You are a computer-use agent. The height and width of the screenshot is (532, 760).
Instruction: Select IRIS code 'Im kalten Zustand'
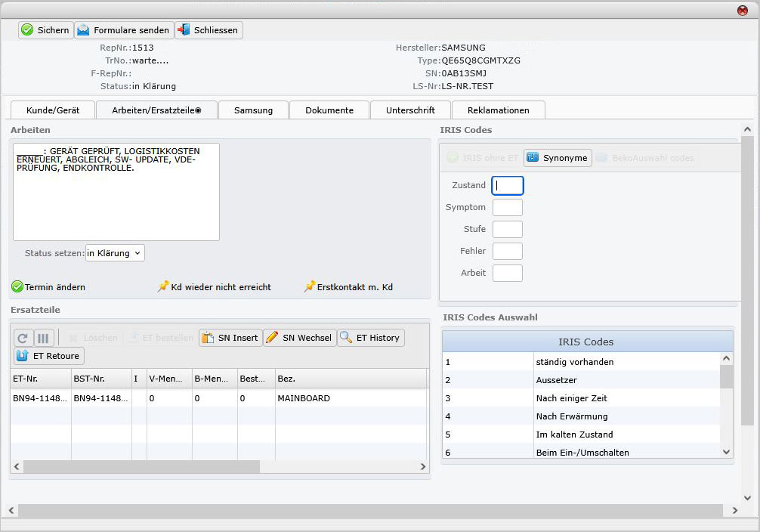(581, 435)
